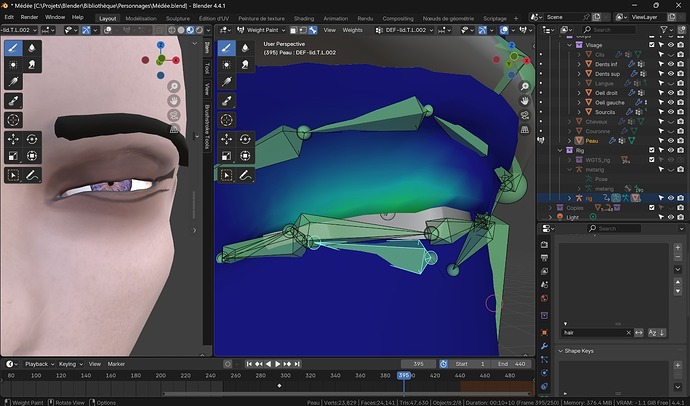Select the Average tool in the left viewport
690x406 pixels.
tap(13, 65)
